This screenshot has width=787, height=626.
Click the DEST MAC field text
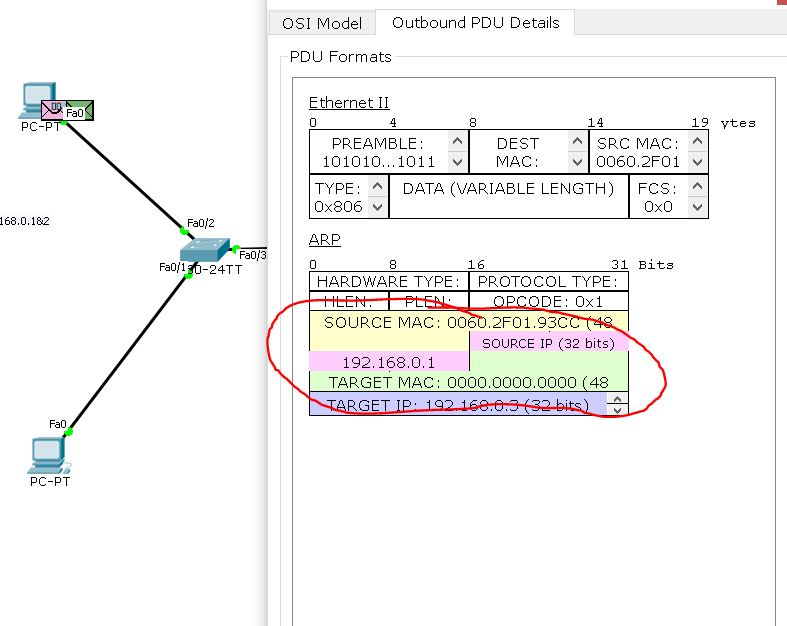[518, 152]
